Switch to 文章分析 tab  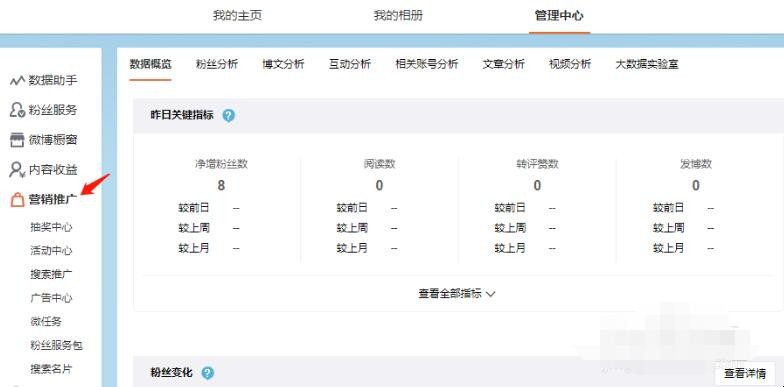(x=504, y=64)
